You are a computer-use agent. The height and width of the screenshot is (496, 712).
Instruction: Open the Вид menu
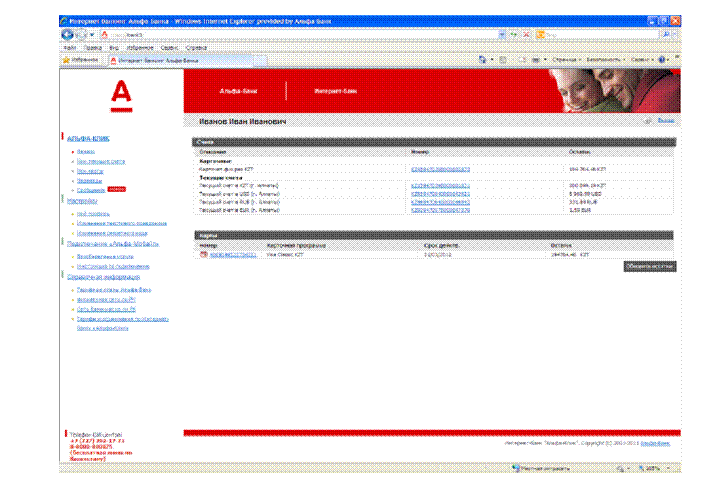[x=114, y=48]
